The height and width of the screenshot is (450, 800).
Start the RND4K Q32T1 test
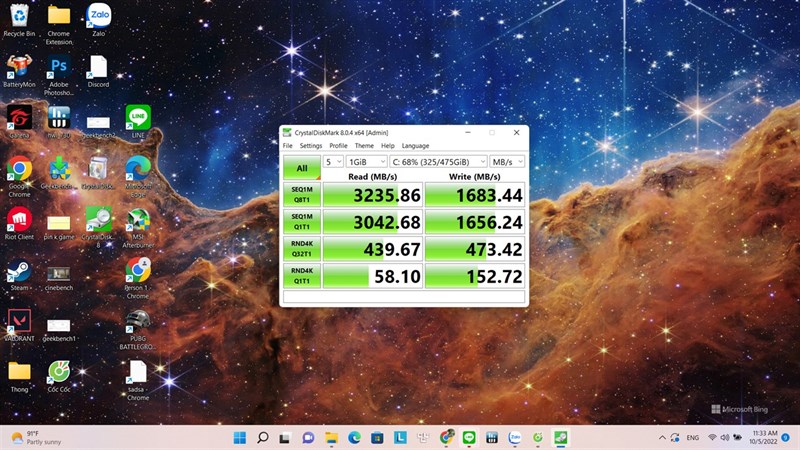pyautogui.click(x=302, y=248)
